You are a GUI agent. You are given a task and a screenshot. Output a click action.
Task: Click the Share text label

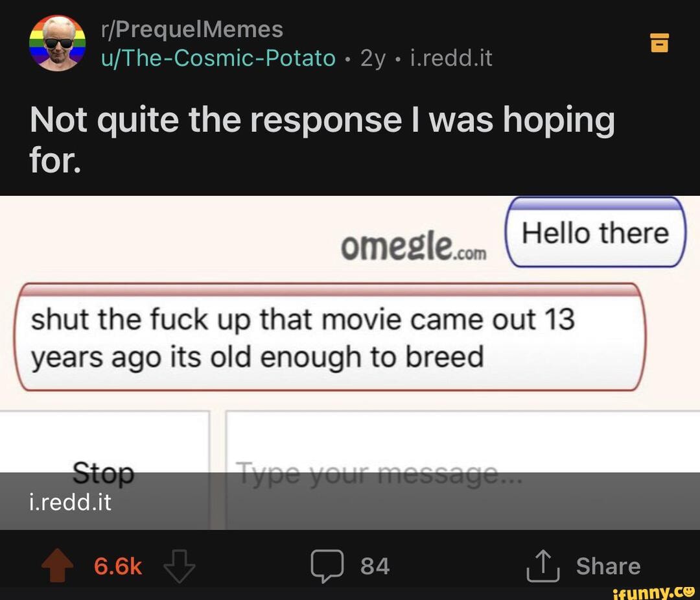608,566
